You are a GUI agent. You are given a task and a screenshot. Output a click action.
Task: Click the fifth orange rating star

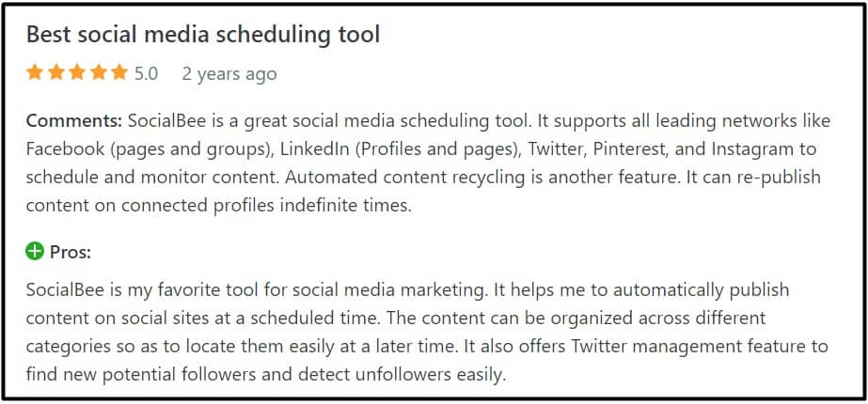pos(119,72)
